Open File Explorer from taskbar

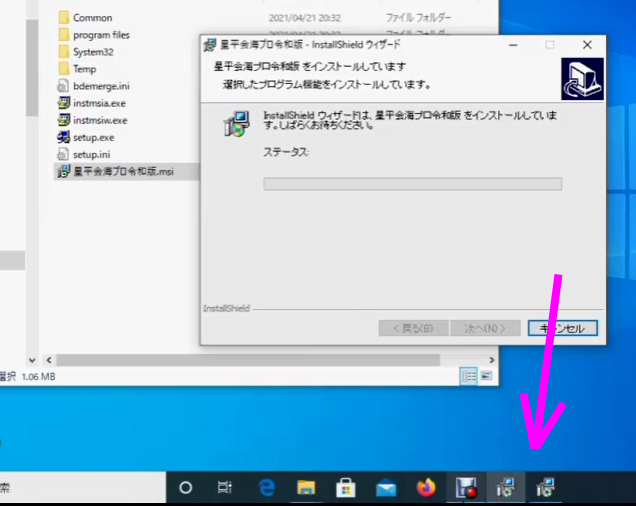click(306, 487)
